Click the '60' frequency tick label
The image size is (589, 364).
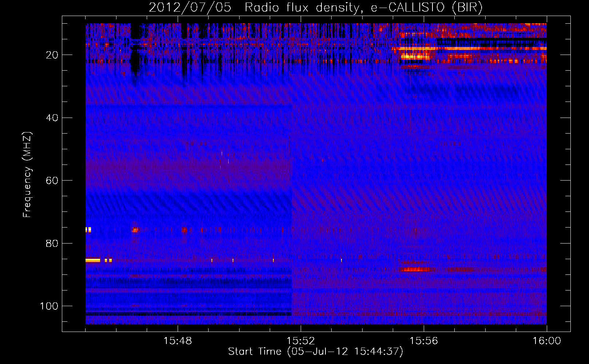click(52, 181)
